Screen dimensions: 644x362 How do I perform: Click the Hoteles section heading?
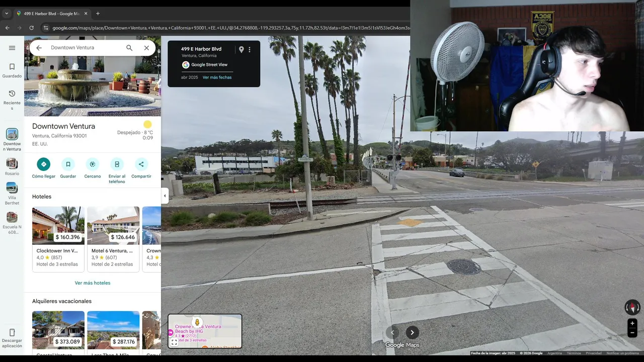pyautogui.click(x=42, y=197)
